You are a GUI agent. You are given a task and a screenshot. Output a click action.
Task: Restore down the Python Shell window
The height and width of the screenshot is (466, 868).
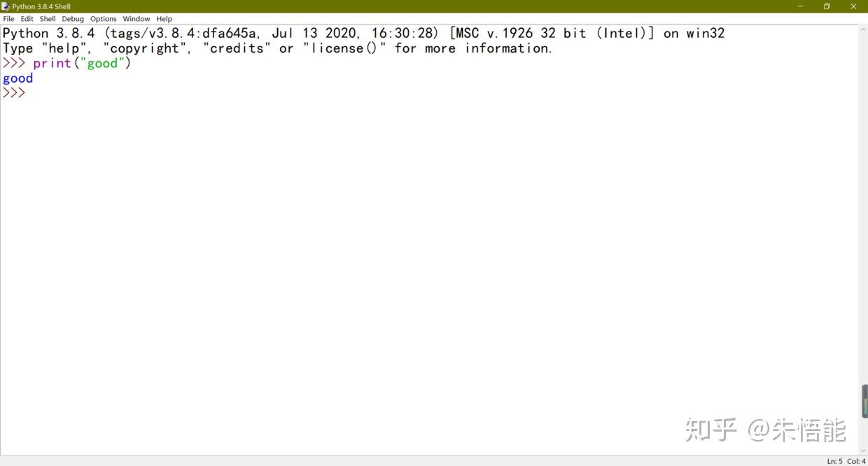point(827,6)
